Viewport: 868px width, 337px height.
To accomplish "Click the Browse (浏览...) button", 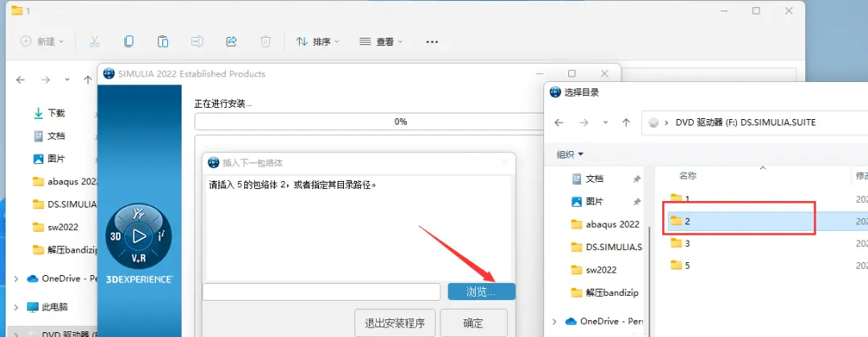I will tap(481, 291).
